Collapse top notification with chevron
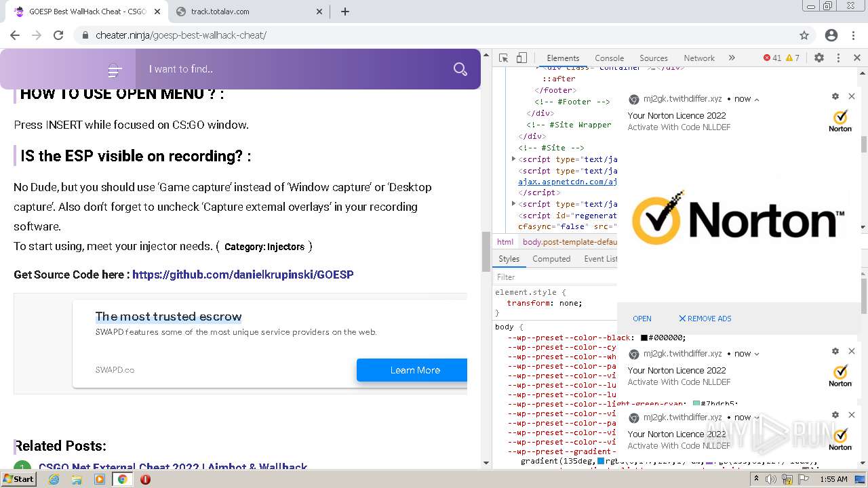Viewport: 868px width, 488px height. click(757, 99)
